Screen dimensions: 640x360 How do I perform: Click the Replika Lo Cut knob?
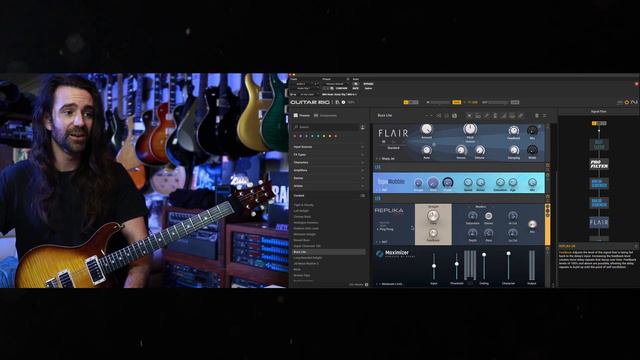point(513,233)
